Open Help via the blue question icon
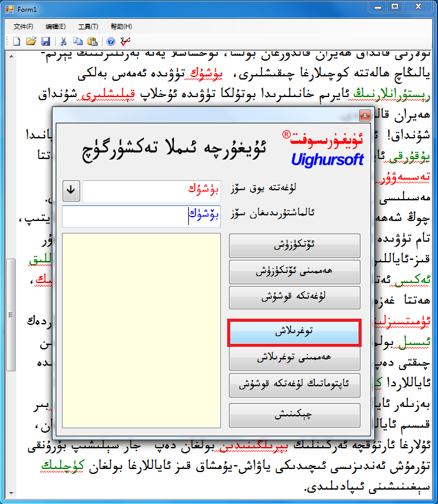This screenshot has height=504, width=438. coord(111,41)
